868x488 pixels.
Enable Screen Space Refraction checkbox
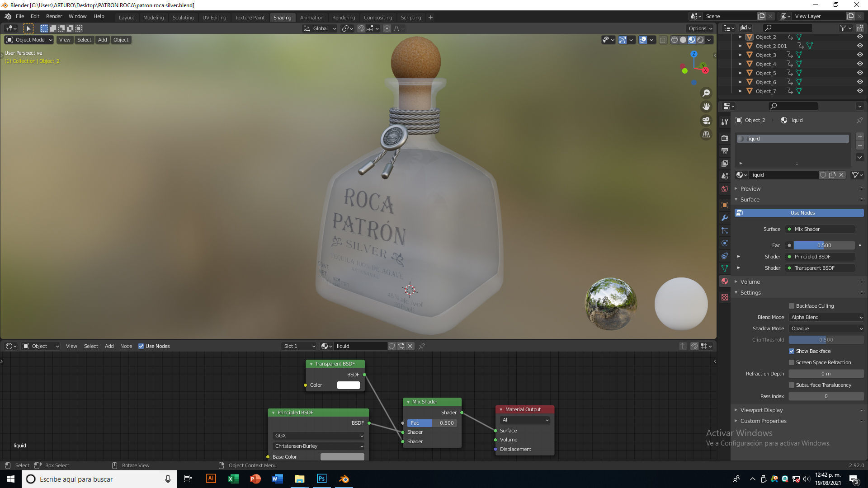click(x=792, y=362)
